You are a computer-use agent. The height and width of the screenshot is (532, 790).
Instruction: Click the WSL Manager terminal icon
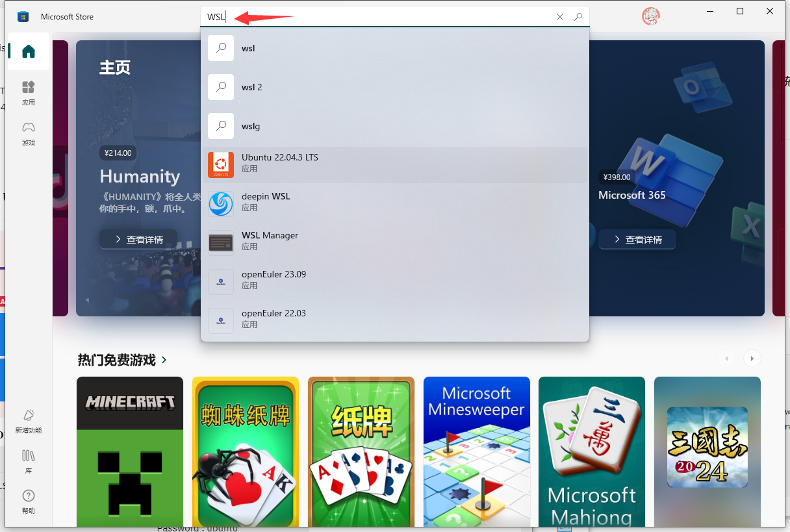click(x=221, y=243)
